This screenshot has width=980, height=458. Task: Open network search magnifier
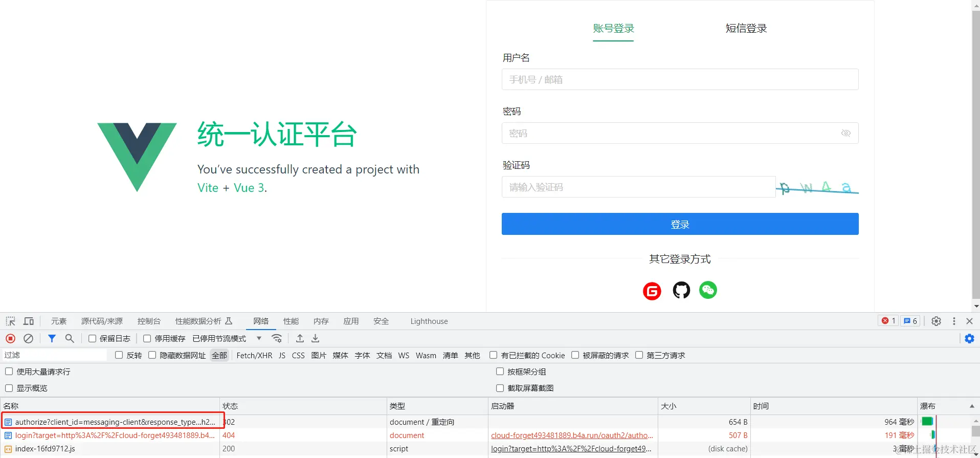click(70, 339)
